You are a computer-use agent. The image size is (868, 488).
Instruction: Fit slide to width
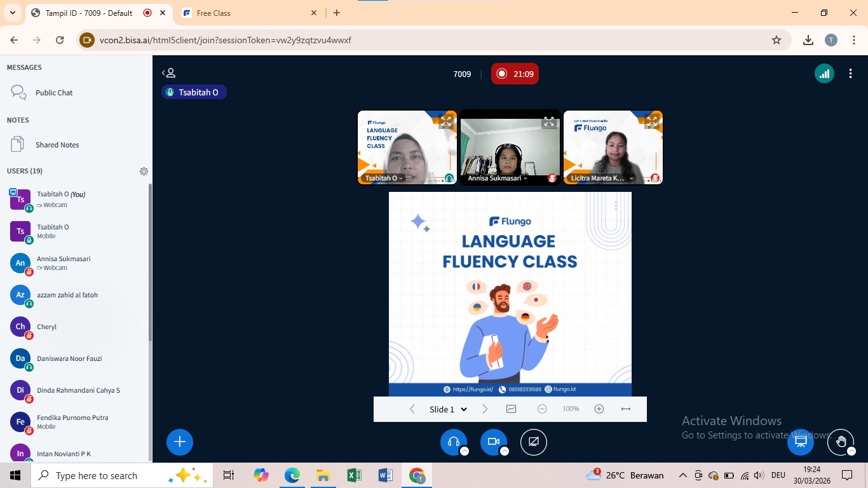click(x=626, y=409)
